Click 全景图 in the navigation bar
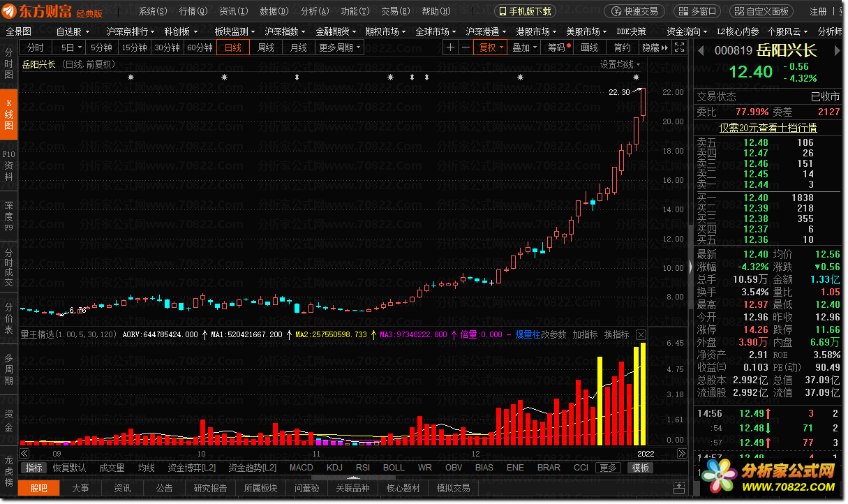 coord(19,31)
